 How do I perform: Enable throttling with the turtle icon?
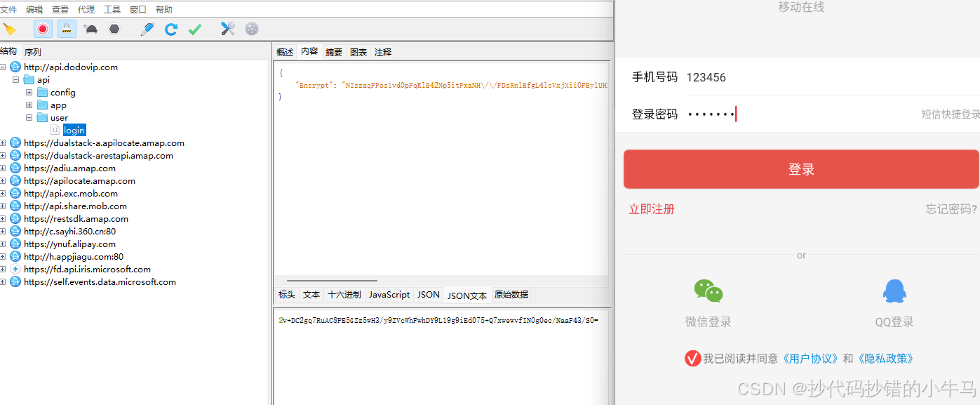pos(90,29)
